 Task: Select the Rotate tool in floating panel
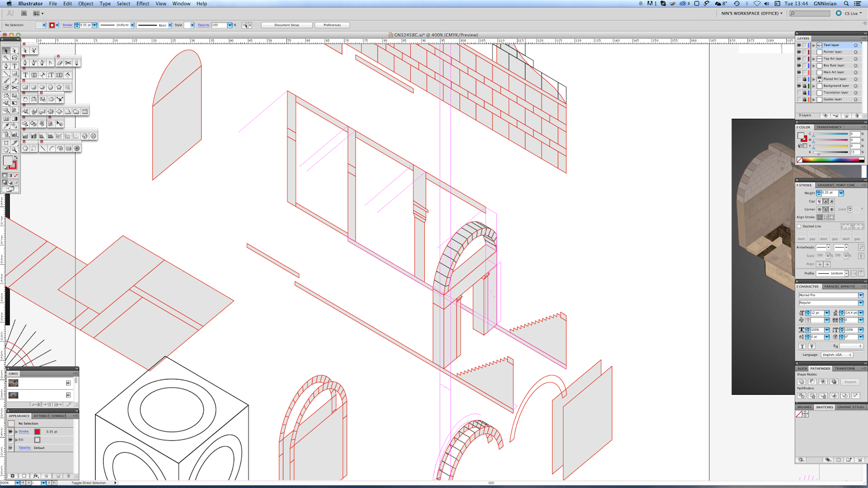[x=25, y=99]
